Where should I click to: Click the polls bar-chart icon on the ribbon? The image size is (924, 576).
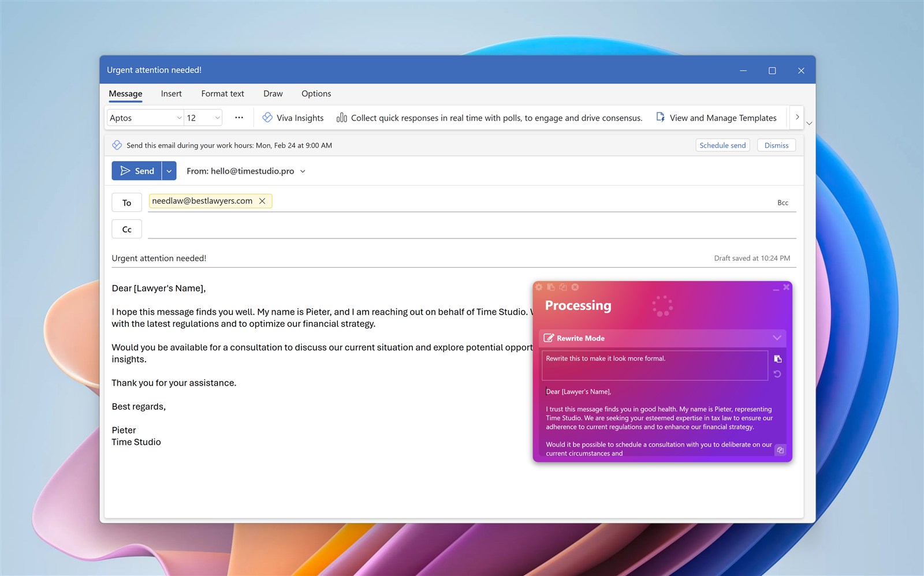341,118
